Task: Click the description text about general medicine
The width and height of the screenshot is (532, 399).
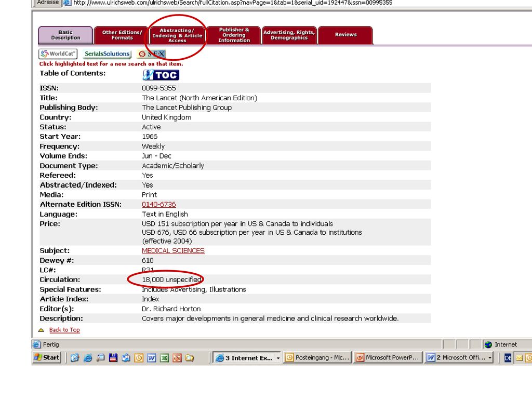Action: (270, 318)
